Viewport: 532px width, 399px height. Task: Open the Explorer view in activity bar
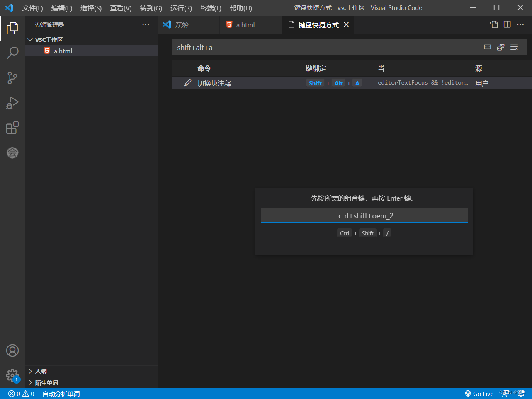(12, 28)
